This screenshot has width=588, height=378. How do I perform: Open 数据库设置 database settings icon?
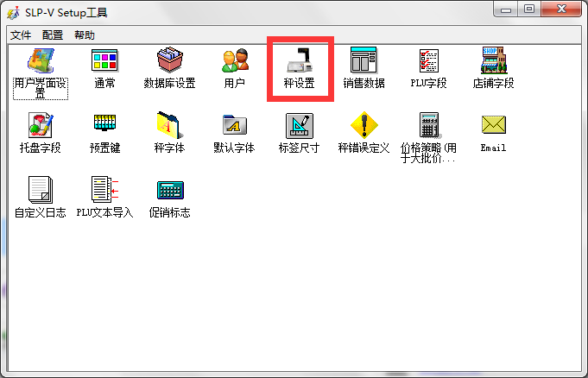click(169, 60)
